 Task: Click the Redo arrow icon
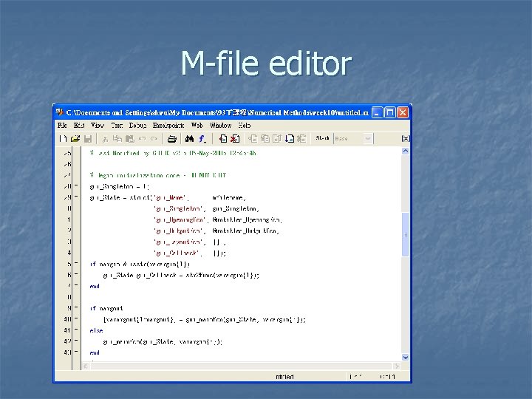pyautogui.click(x=154, y=138)
